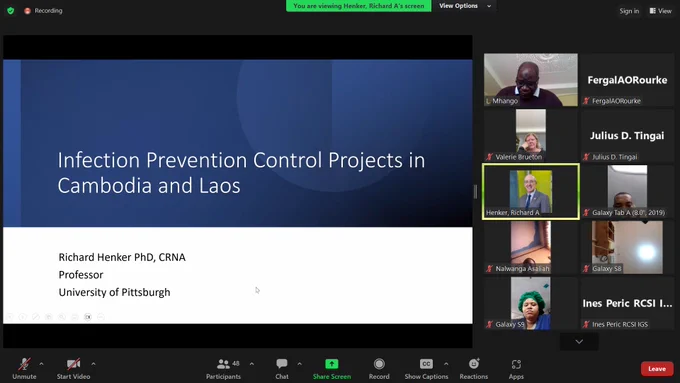Expand the arrow beside Participants
The image size is (680, 383).
252,364
